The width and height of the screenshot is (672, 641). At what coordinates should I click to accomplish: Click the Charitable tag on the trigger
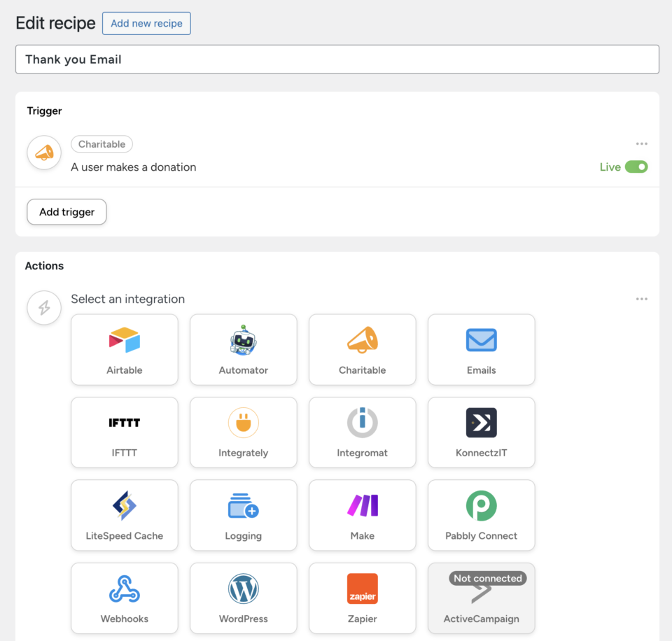point(101,144)
